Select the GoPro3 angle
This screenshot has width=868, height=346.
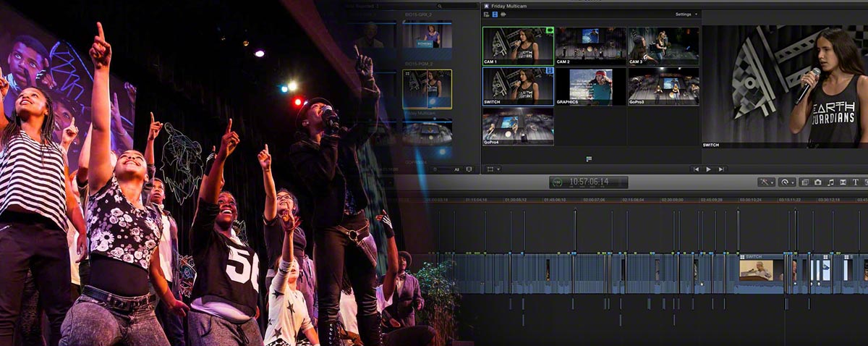[x=663, y=87]
